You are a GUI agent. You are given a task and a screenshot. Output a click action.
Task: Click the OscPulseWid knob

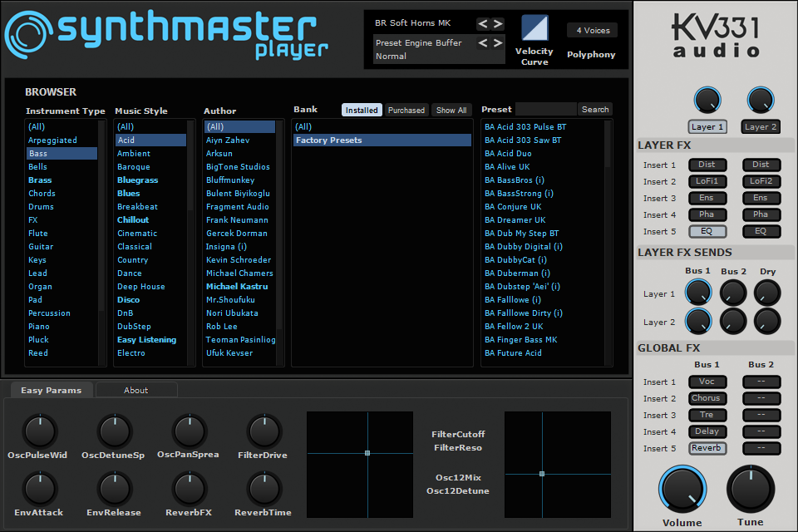click(40, 431)
